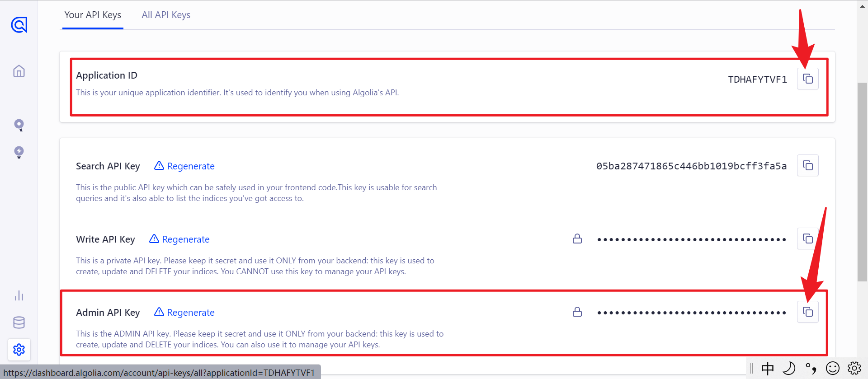The height and width of the screenshot is (379, 868).
Task: Click the Write API Key heading
Action: [105, 239]
